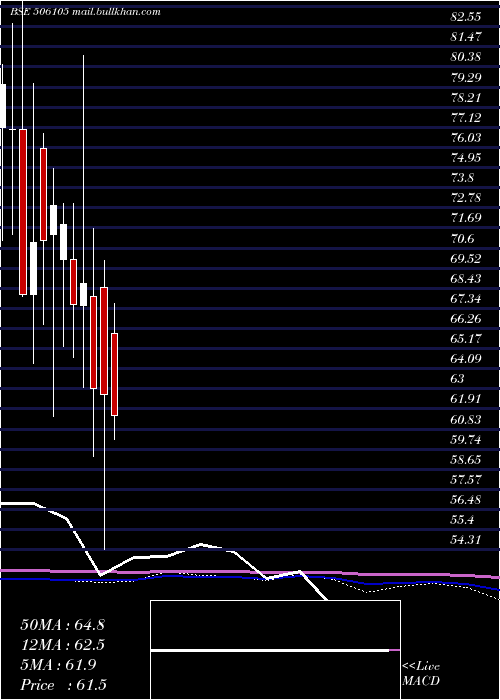The image size is (500, 700).
Task: Click the 5MA : 61.9 reading
Action: 58,665
